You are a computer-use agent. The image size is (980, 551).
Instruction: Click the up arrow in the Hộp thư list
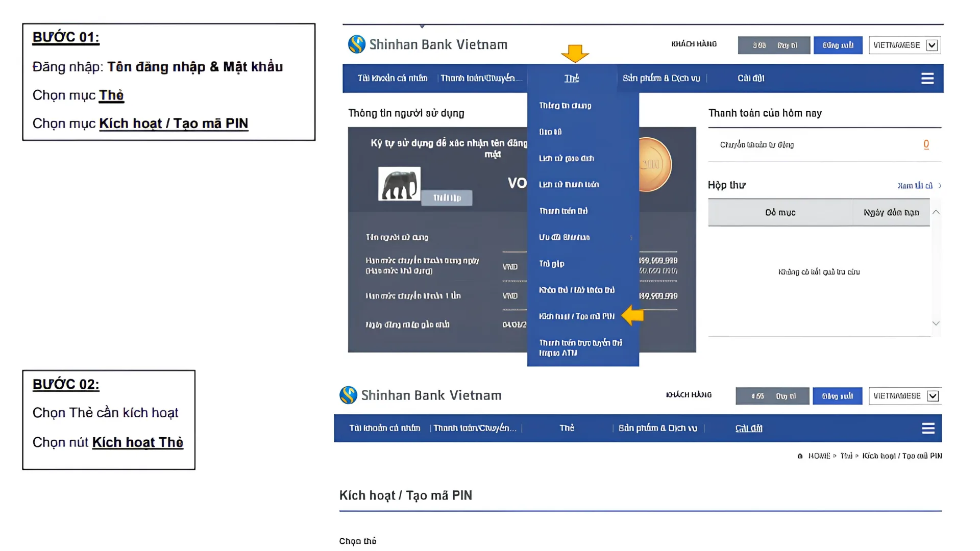coord(936,212)
